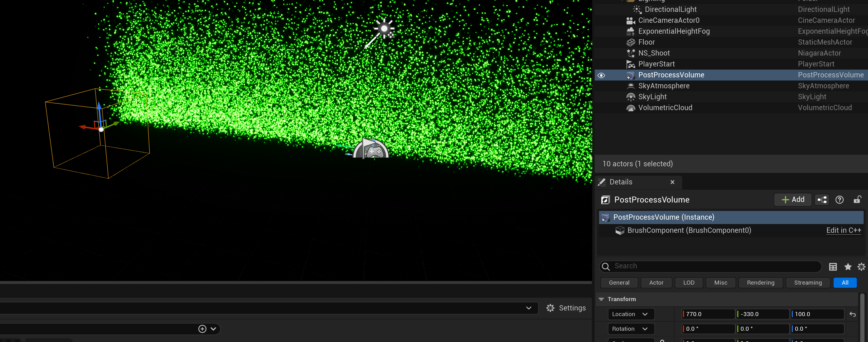
Task: Click the Add component button
Action: (792, 200)
